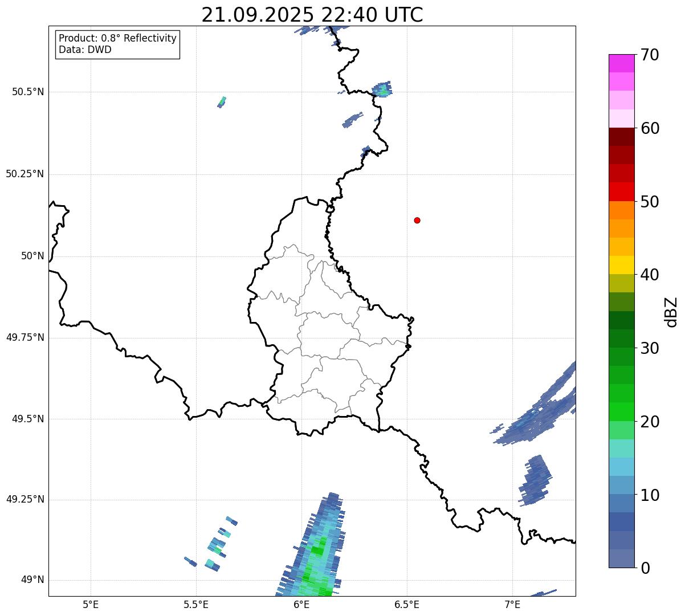Click the colorbar tick label 40
Image resolution: width=685 pixels, height=616 pixels.
coord(650,275)
